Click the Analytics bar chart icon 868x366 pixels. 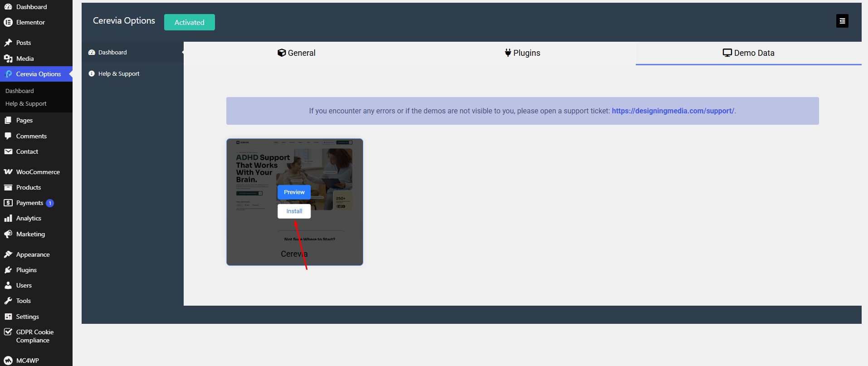[8, 218]
